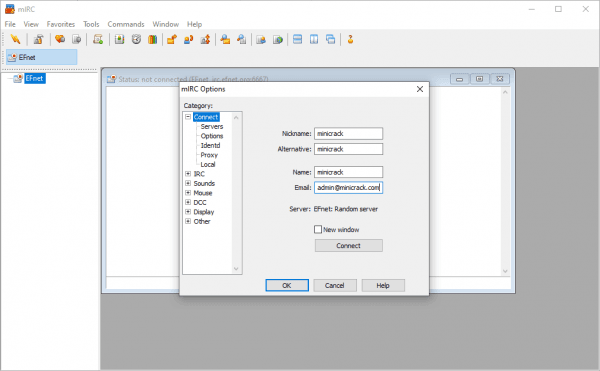Open the Log Files toolbar icon
Image resolution: width=600 pixels, height=371 pixels.
241,39
